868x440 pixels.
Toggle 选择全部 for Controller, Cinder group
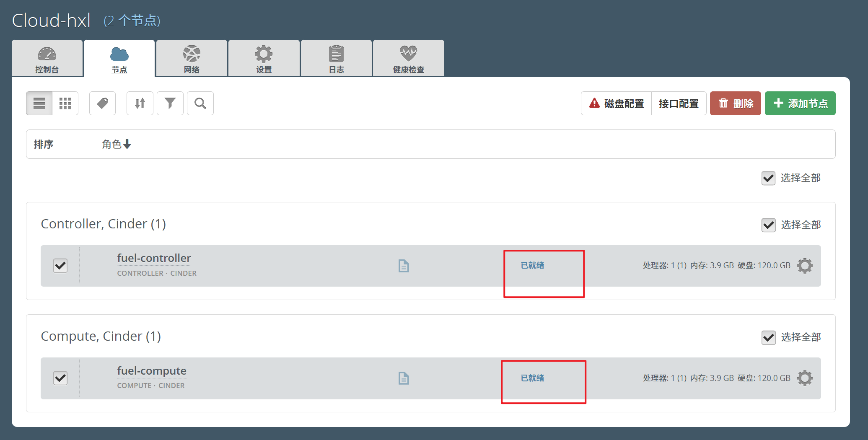[768, 225]
